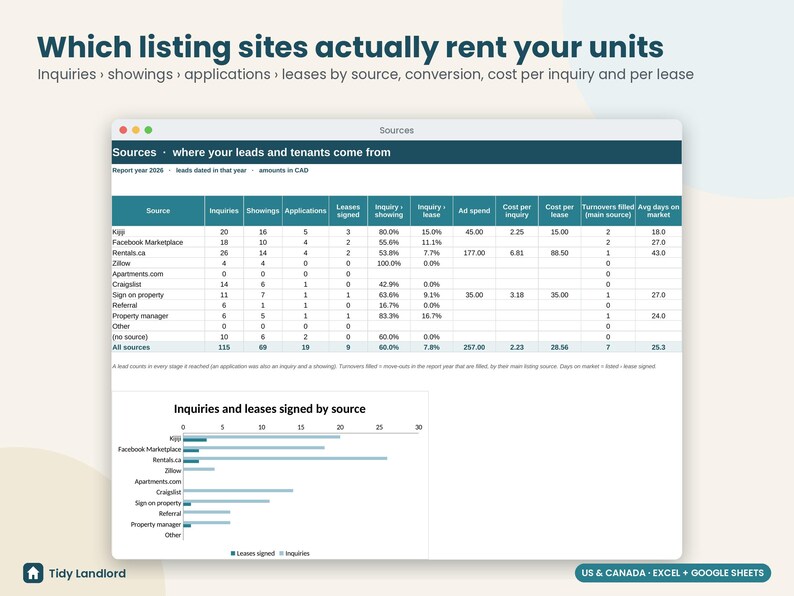
Task: Select the Cost per inquiry header
Action: coord(517,211)
